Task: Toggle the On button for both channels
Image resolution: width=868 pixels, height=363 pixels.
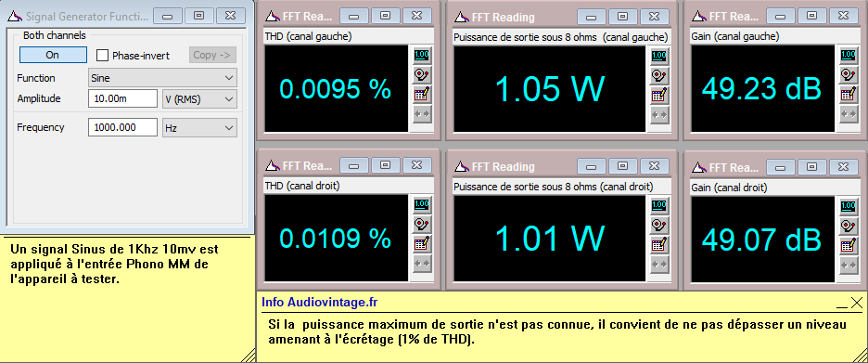Action: [x=53, y=55]
